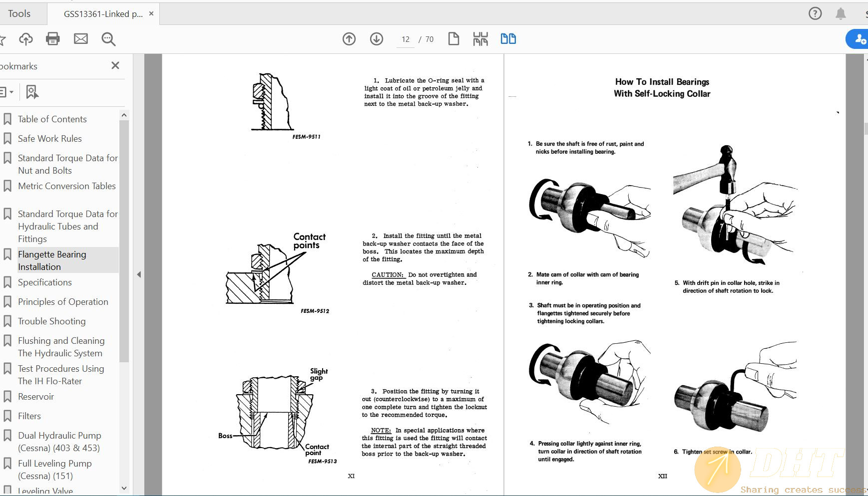Viewport: 868px width, 496px height.
Task: Toggle the fit-to-page scrolling icon
Action: pyautogui.click(x=480, y=39)
